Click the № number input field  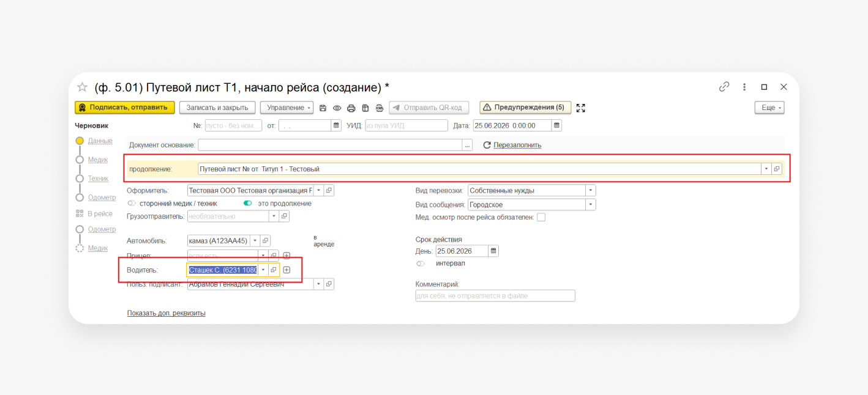[x=233, y=125]
